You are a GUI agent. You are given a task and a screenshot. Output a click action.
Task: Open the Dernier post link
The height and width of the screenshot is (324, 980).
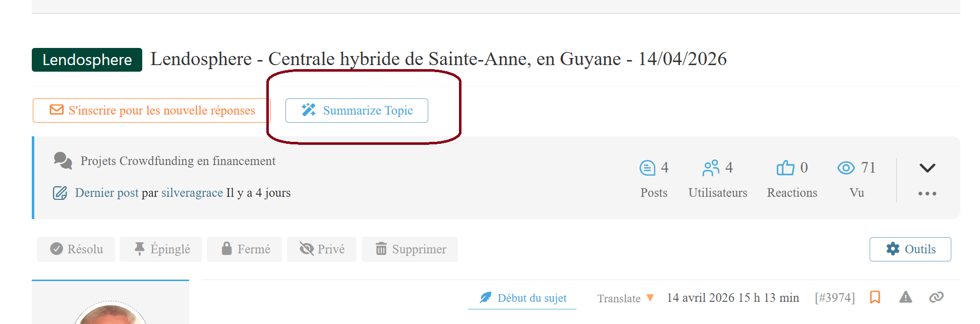pyautogui.click(x=106, y=193)
